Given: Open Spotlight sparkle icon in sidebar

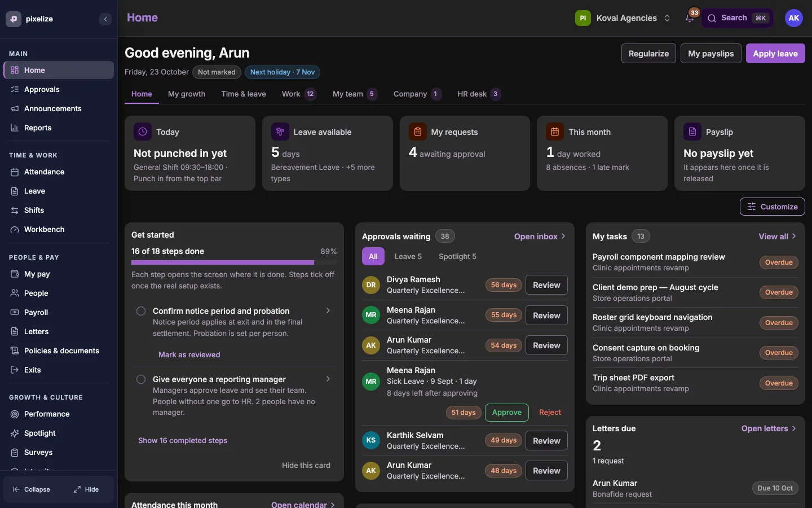Looking at the screenshot, I should pos(15,433).
